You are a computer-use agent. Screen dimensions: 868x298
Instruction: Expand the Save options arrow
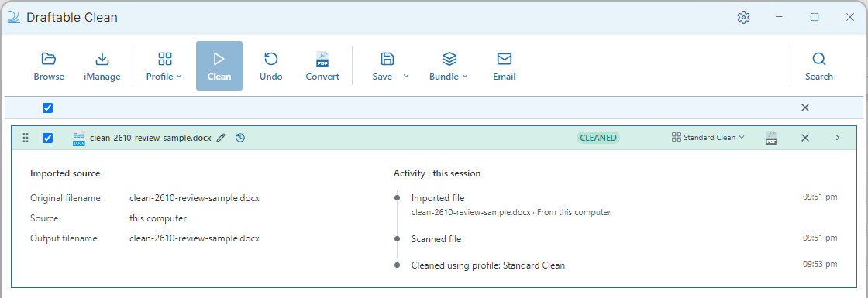click(406, 77)
